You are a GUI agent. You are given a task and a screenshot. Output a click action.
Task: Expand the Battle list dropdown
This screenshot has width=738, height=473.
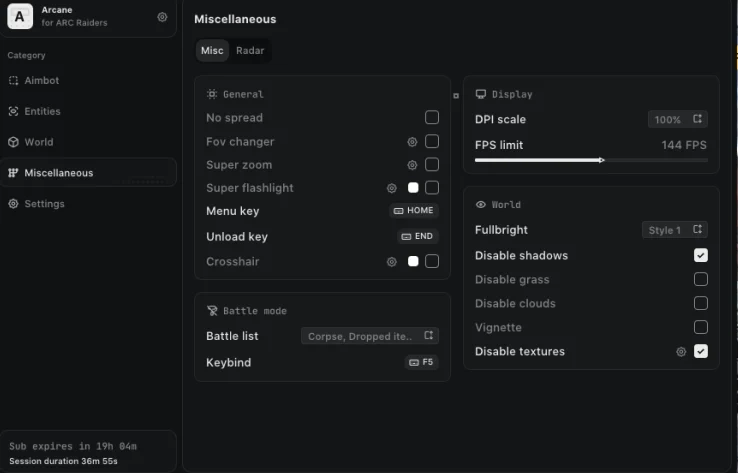(x=370, y=336)
